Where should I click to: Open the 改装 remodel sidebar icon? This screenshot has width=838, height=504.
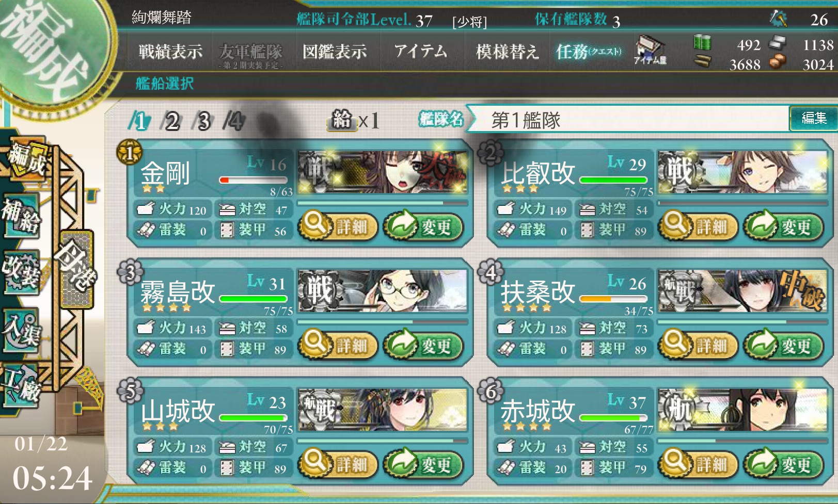(21, 272)
